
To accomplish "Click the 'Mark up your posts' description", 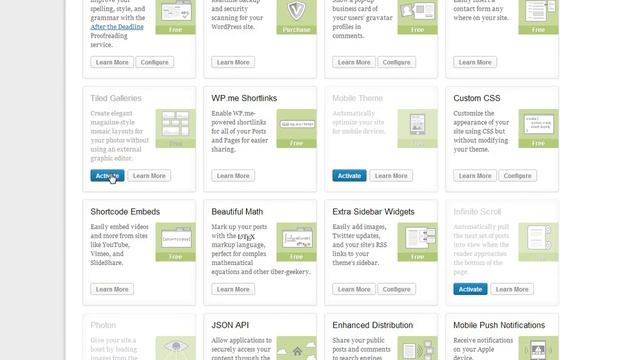I will [261, 249].
